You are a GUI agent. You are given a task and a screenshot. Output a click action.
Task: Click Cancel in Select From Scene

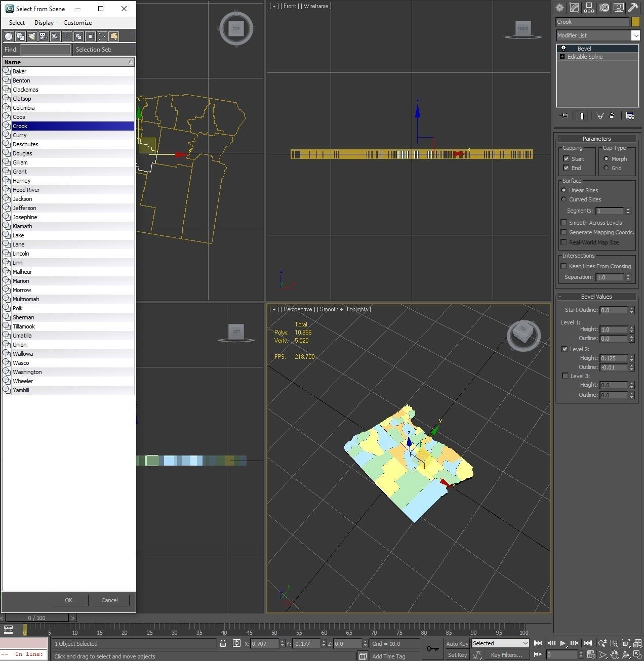[x=109, y=600]
